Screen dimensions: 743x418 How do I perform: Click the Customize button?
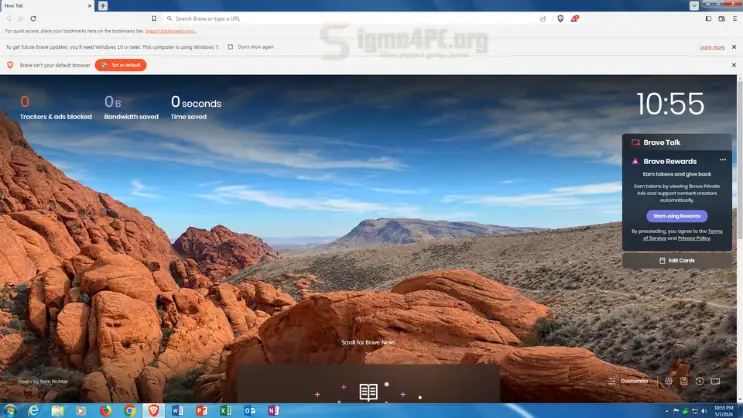pos(628,381)
